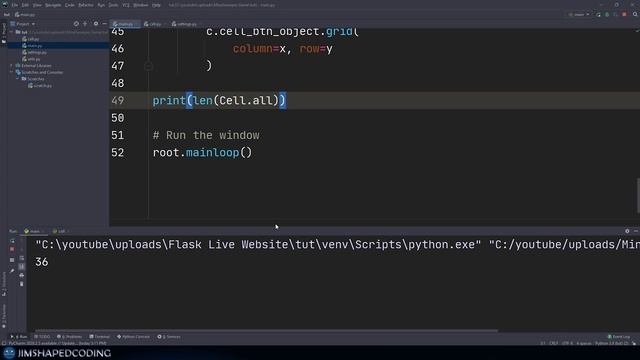
Task: Open the Services tool window
Action: click(169, 337)
